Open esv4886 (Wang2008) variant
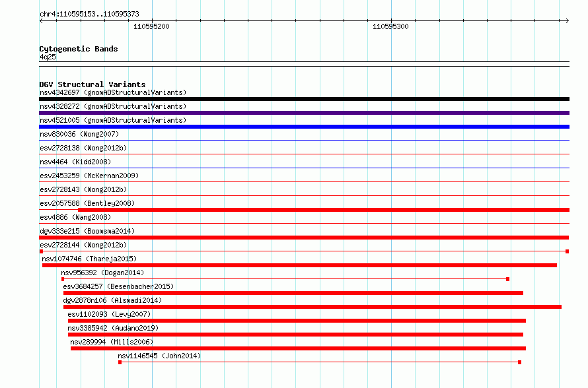588x388 pixels. (75, 217)
